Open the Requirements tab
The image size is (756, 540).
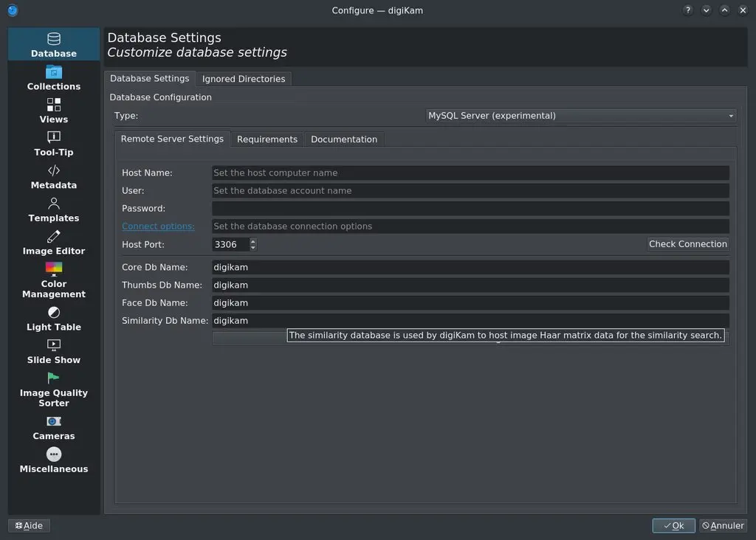click(x=267, y=139)
